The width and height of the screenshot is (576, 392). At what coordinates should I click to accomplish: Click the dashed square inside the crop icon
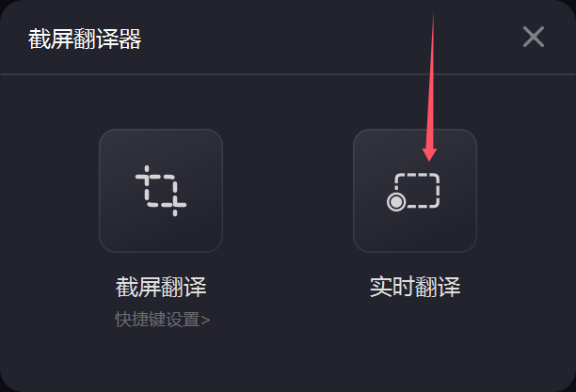click(x=161, y=191)
